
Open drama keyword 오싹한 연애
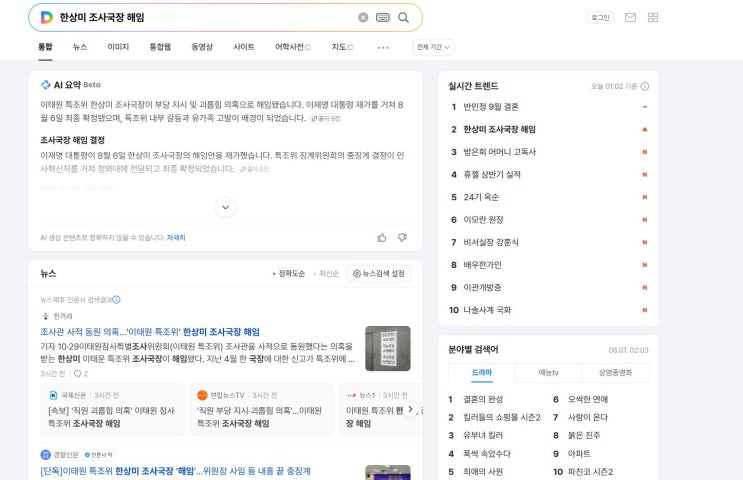[x=588, y=399]
